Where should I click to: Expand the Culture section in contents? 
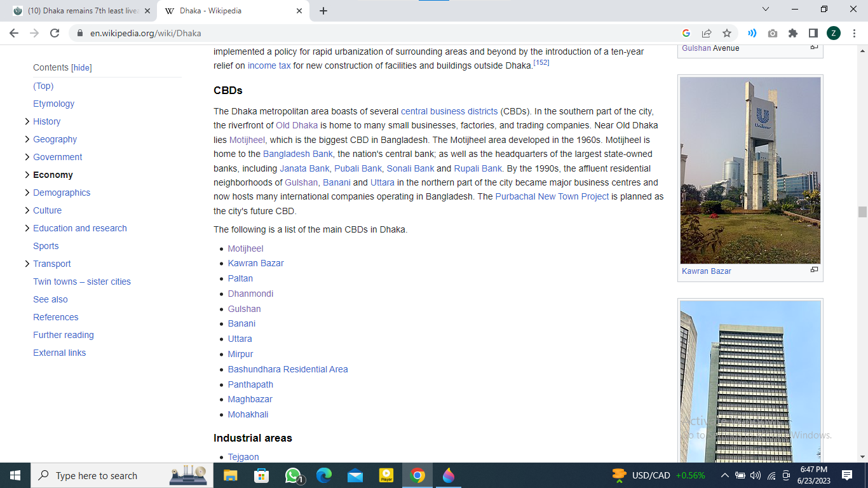tap(27, 210)
